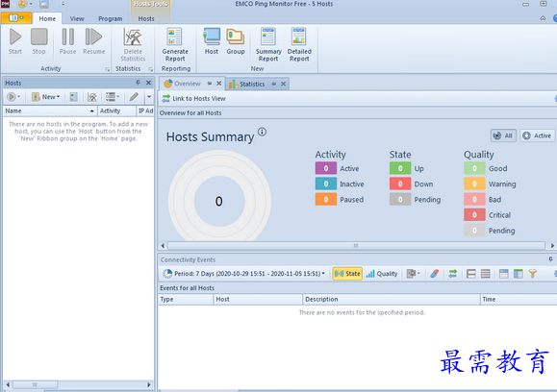Viewport: 557px width, 392px height.
Task: Click the funnel filter icon
Action: click(x=533, y=274)
